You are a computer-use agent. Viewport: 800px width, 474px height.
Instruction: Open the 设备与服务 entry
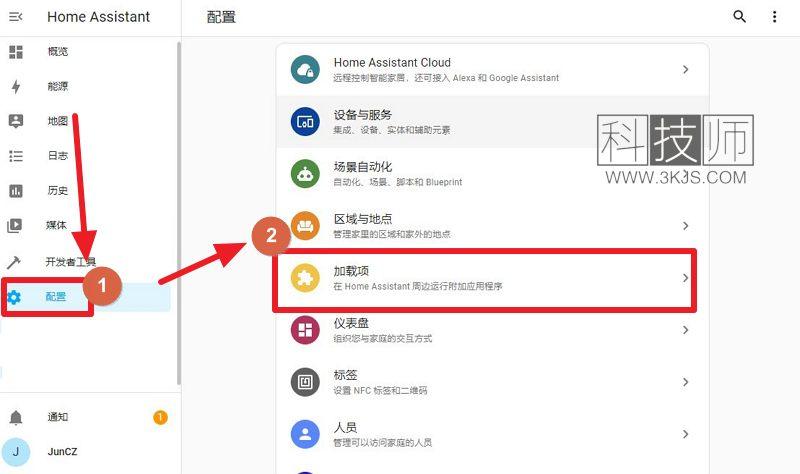click(x=492, y=122)
